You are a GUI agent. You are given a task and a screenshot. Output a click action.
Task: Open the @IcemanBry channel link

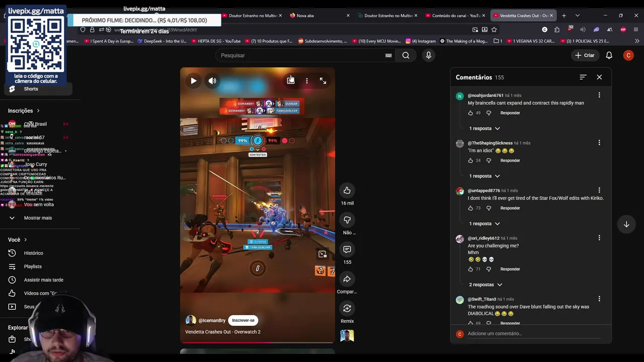tap(212, 320)
